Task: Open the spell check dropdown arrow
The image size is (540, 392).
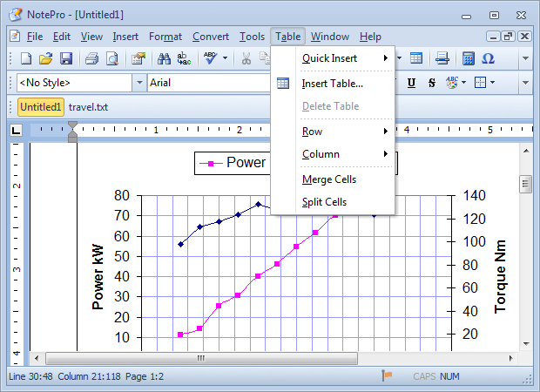Action: [x=225, y=58]
